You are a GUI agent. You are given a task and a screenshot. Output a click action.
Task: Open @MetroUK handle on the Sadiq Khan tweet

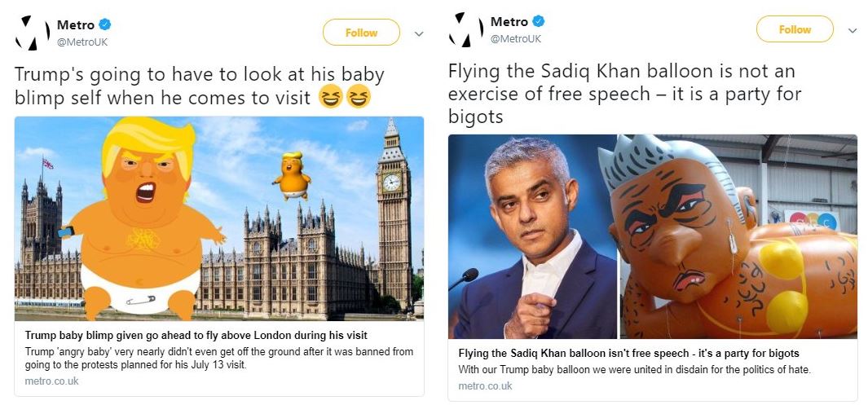click(515, 38)
